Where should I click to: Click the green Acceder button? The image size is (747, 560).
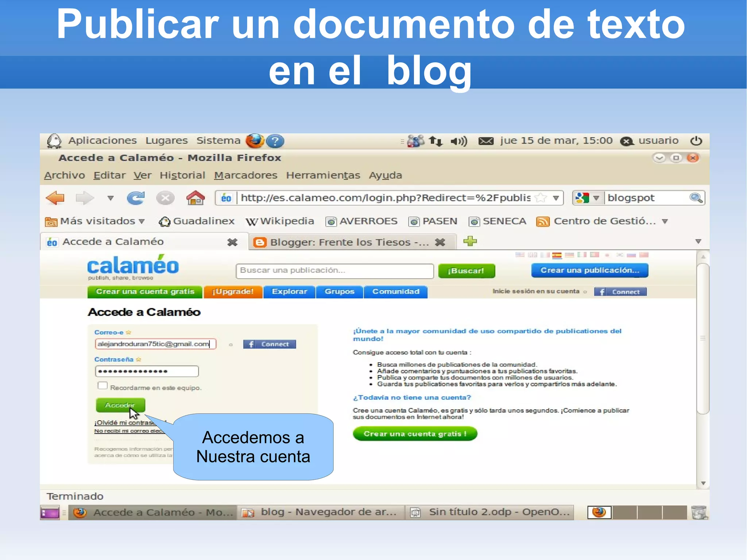pos(120,405)
